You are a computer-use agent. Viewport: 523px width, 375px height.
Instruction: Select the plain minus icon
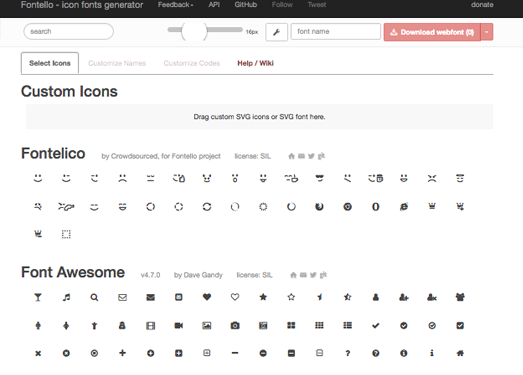pos(235,353)
